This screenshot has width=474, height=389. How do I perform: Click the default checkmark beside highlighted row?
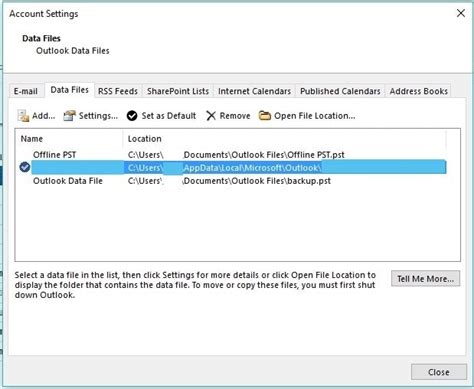25,167
